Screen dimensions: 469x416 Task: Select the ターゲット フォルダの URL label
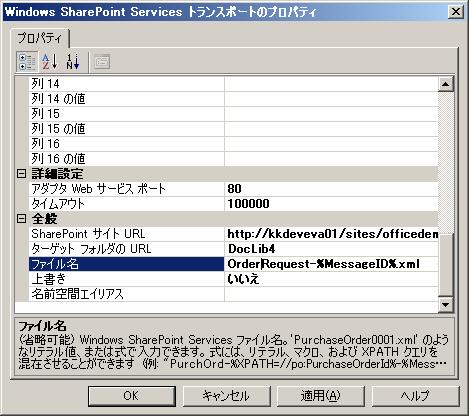127,249
